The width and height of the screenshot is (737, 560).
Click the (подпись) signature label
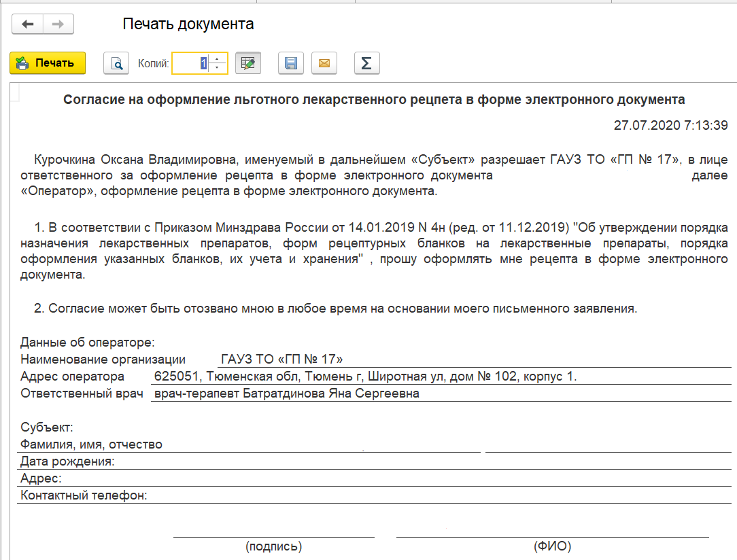[x=273, y=546]
